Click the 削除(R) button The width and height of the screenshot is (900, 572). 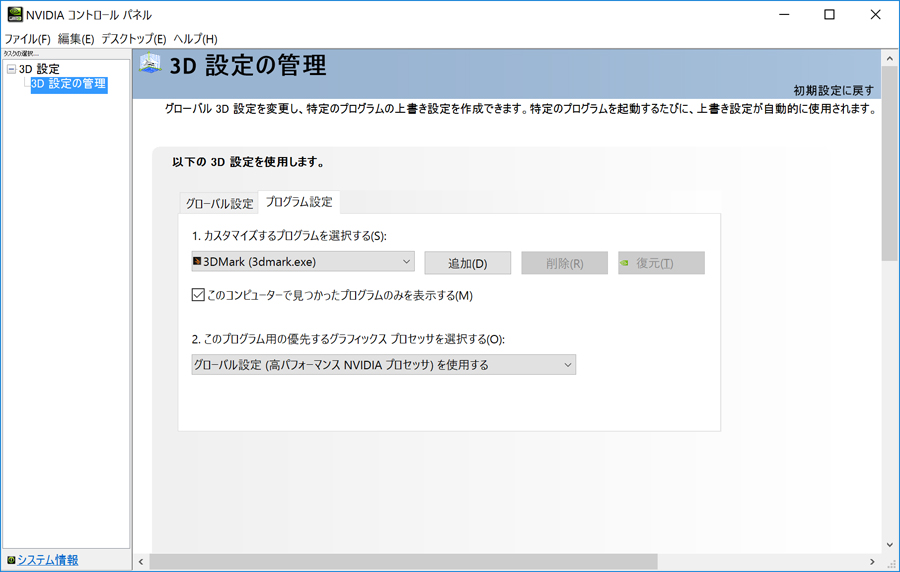(564, 263)
